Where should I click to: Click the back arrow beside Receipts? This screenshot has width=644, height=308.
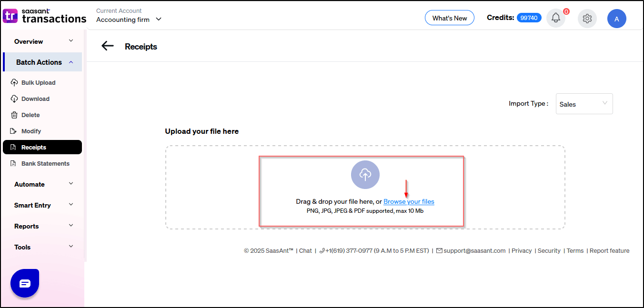point(108,46)
